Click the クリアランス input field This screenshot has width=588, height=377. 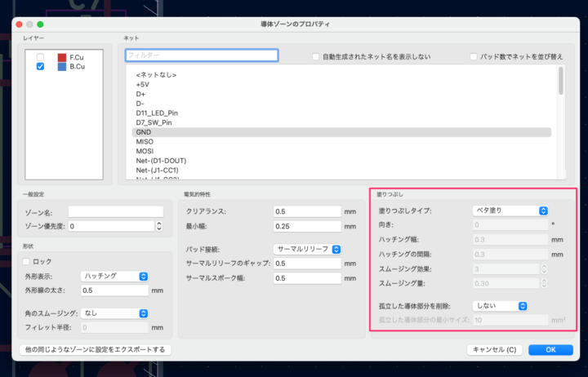(x=306, y=211)
